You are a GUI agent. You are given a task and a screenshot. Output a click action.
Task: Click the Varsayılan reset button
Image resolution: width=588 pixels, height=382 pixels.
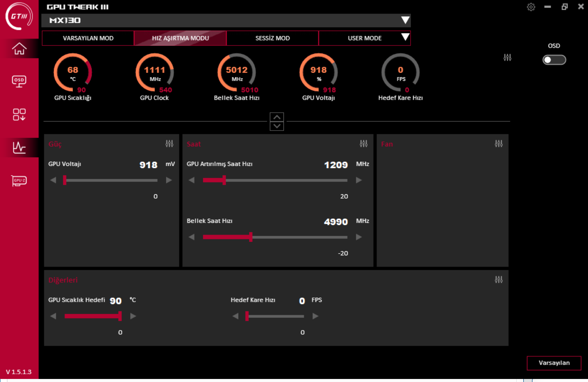pos(554,363)
